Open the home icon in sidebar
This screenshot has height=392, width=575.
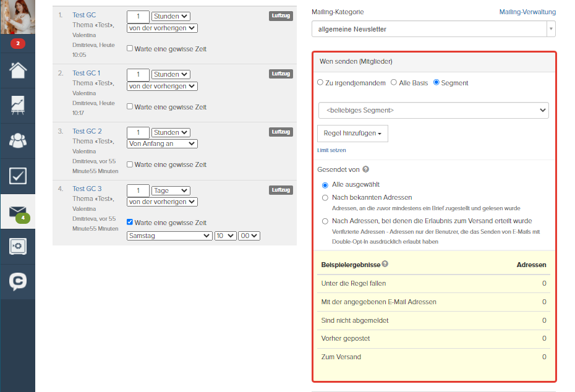point(17,70)
